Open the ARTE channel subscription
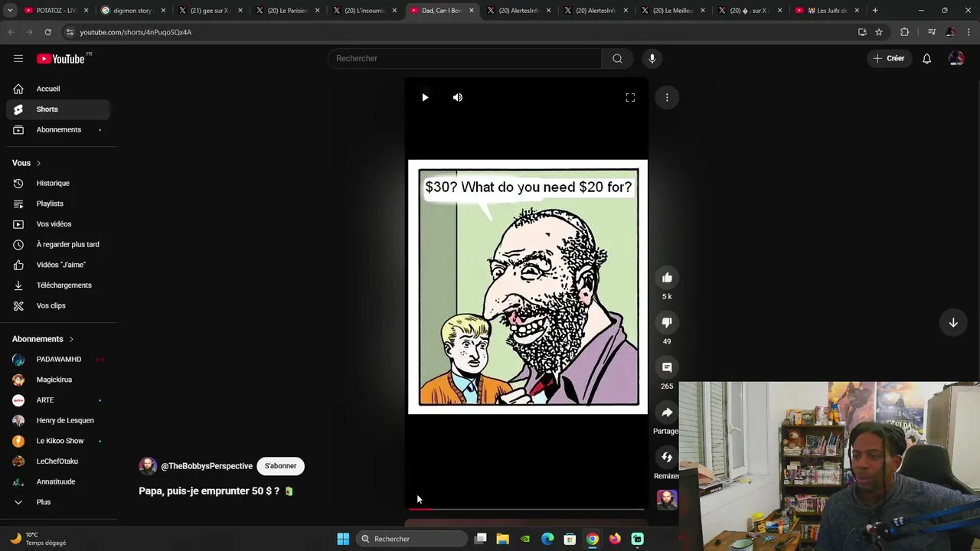 coord(58,400)
